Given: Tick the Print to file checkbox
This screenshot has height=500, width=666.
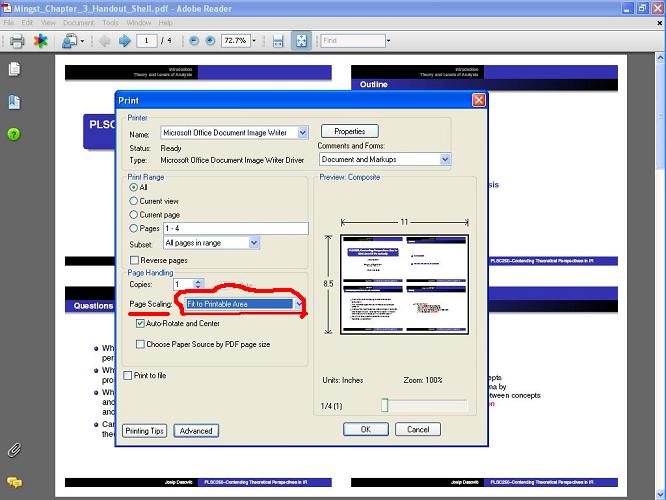Looking at the screenshot, I should pos(126,375).
